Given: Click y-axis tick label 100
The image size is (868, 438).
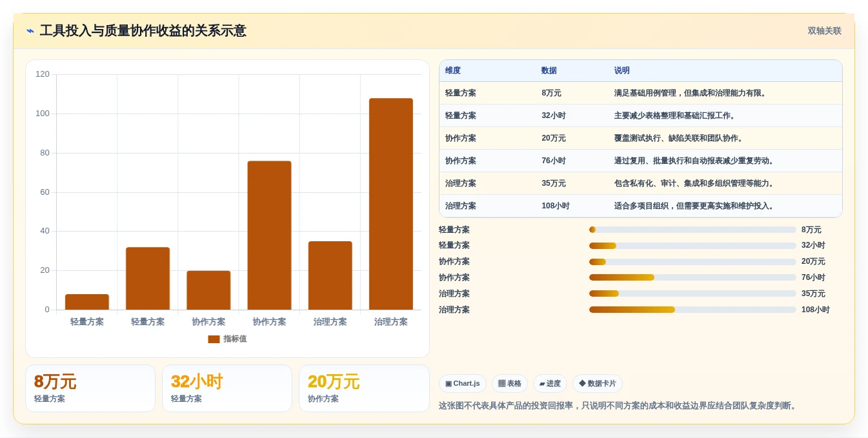Looking at the screenshot, I should [x=43, y=114].
